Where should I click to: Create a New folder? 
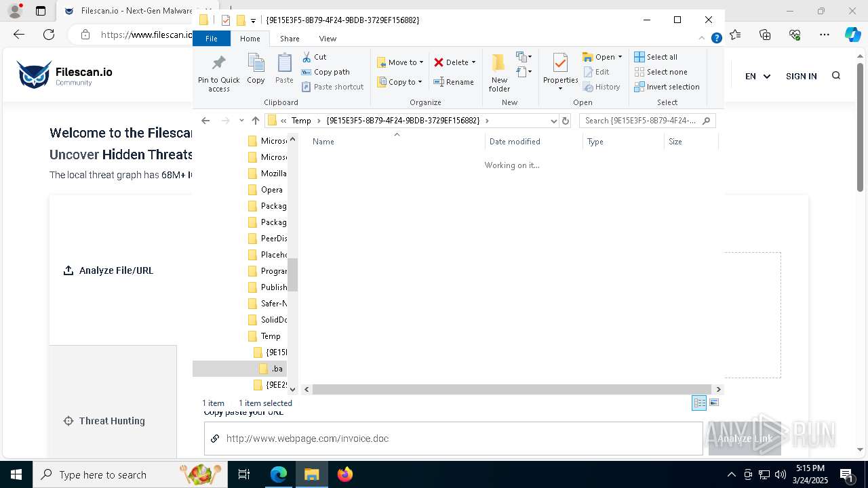click(x=499, y=73)
